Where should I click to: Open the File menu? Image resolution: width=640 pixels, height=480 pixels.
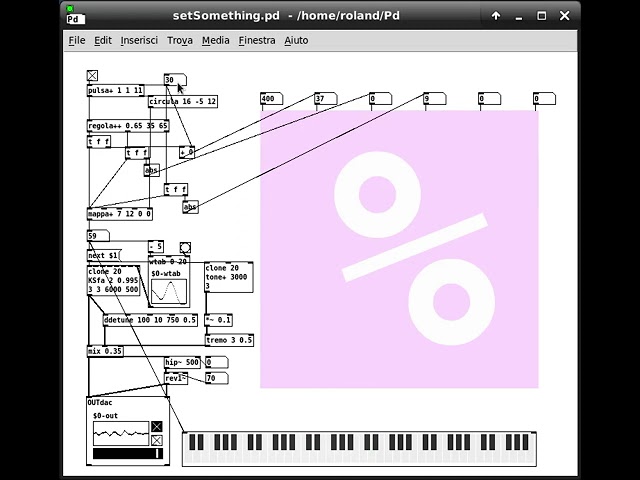tap(77, 40)
